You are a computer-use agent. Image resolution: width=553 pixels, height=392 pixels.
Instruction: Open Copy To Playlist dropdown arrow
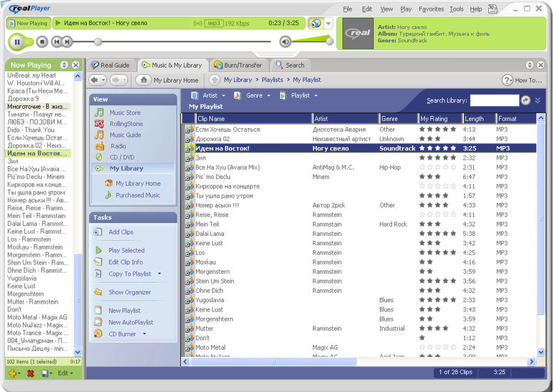click(160, 274)
